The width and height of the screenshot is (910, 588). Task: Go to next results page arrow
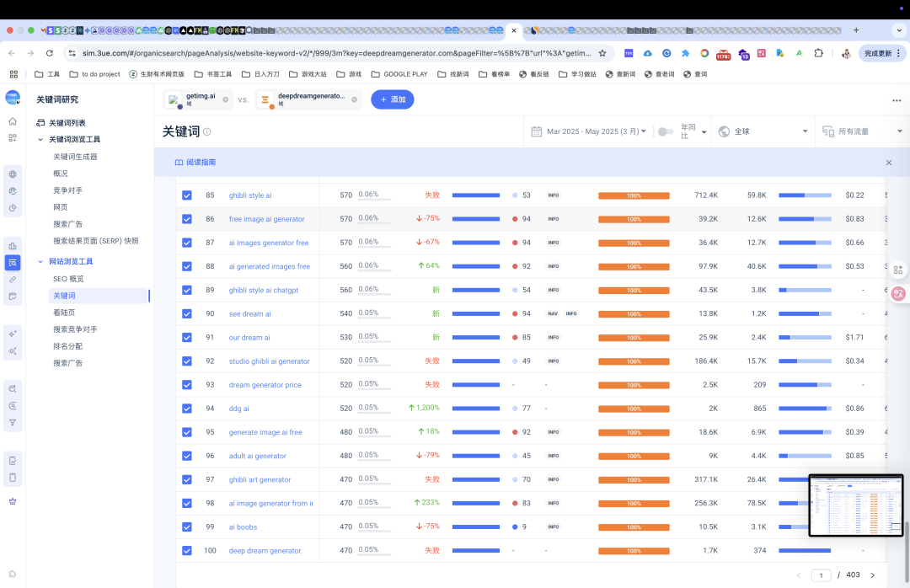(872, 575)
